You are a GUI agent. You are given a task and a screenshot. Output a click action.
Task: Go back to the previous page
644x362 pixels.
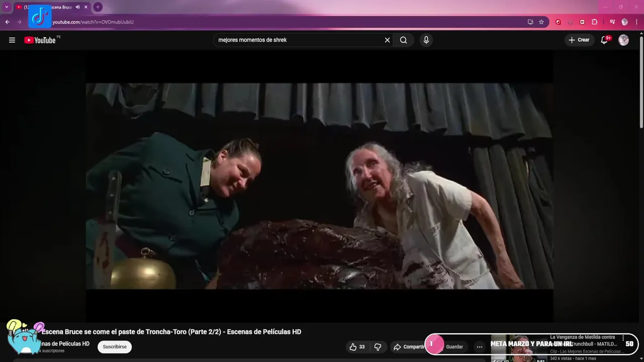click(8, 22)
